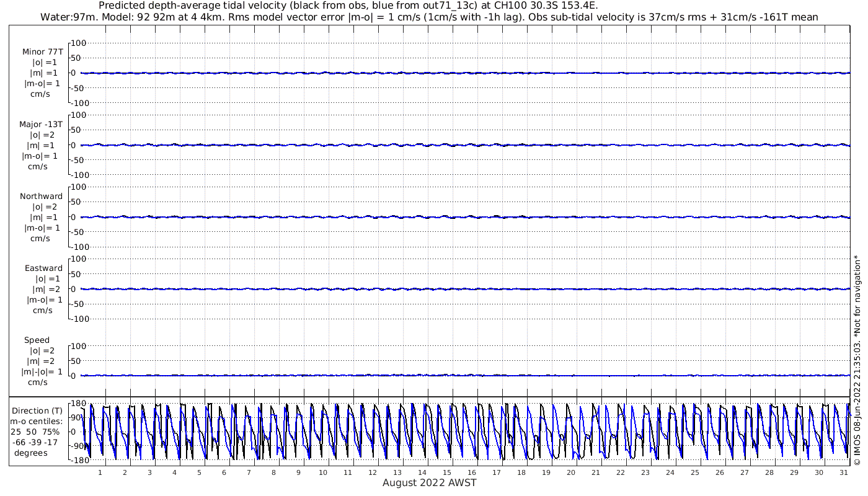
Task: Click day tick label '18' on time axis
Action: tap(521, 472)
